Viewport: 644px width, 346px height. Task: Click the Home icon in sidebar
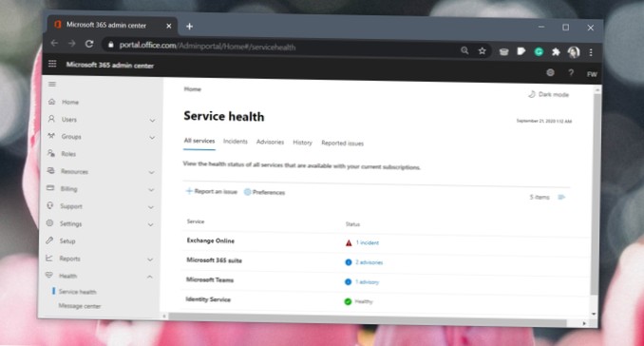[51, 102]
